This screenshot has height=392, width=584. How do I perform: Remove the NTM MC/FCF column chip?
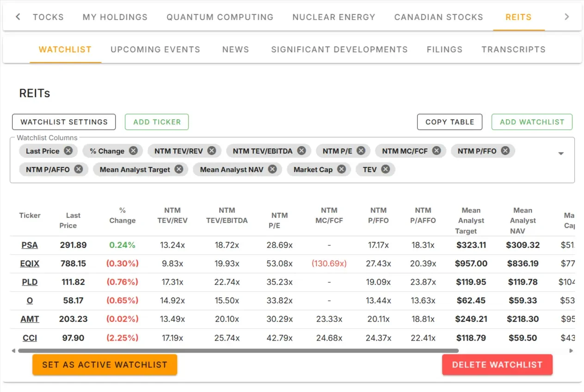click(x=436, y=151)
